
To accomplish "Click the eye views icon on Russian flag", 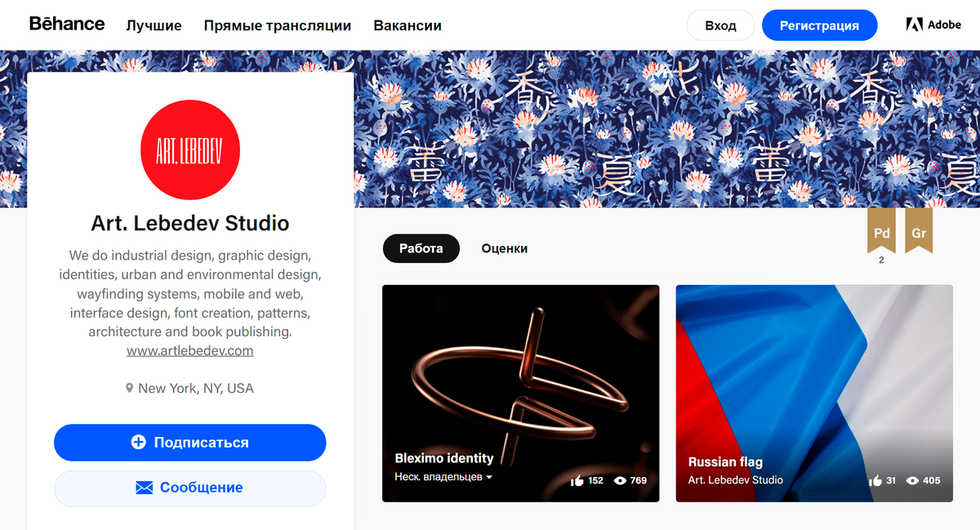I will point(913,480).
